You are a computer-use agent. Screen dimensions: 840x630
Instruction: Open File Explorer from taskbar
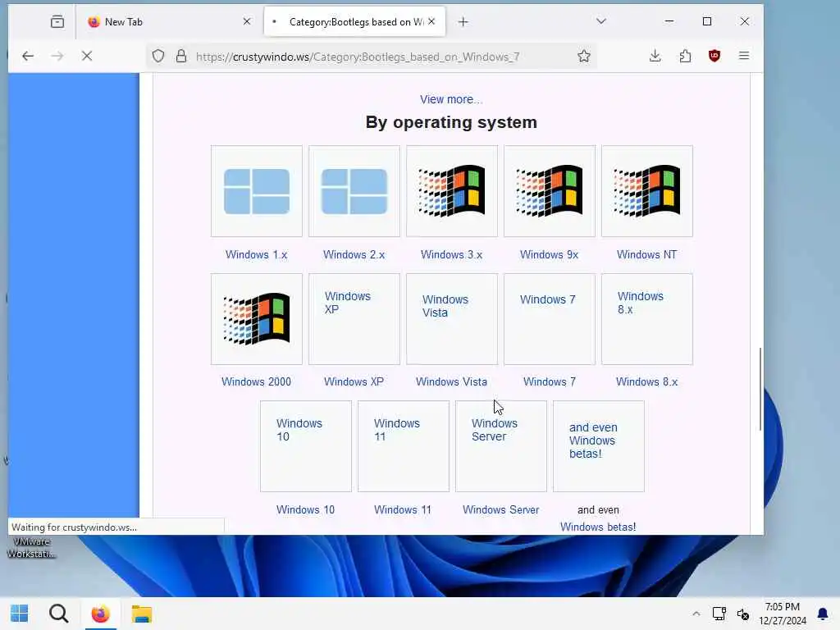point(142,614)
